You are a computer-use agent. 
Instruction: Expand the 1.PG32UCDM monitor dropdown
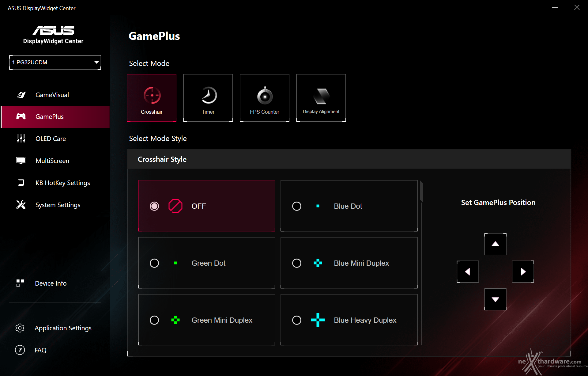click(x=55, y=63)
